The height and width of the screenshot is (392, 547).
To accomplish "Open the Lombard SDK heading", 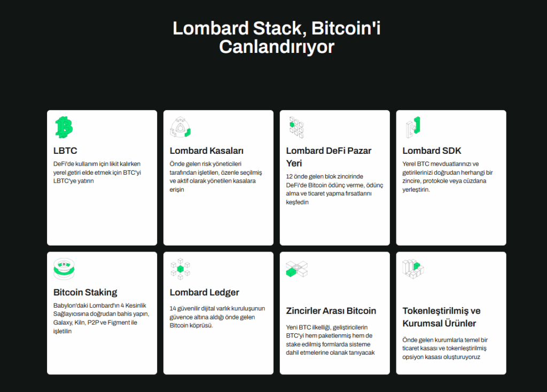I will click(432, 151).
